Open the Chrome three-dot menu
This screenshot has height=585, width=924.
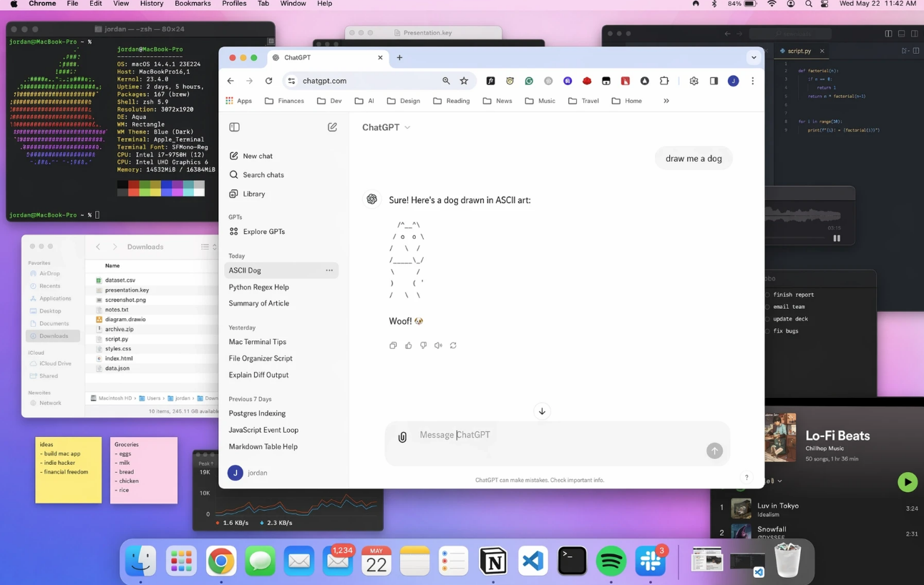click(752, 81)
